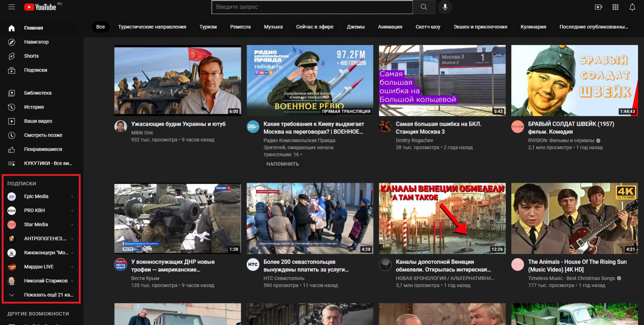Open the notifications bell
Screen dimensions: 644x325
coord(632,7)
